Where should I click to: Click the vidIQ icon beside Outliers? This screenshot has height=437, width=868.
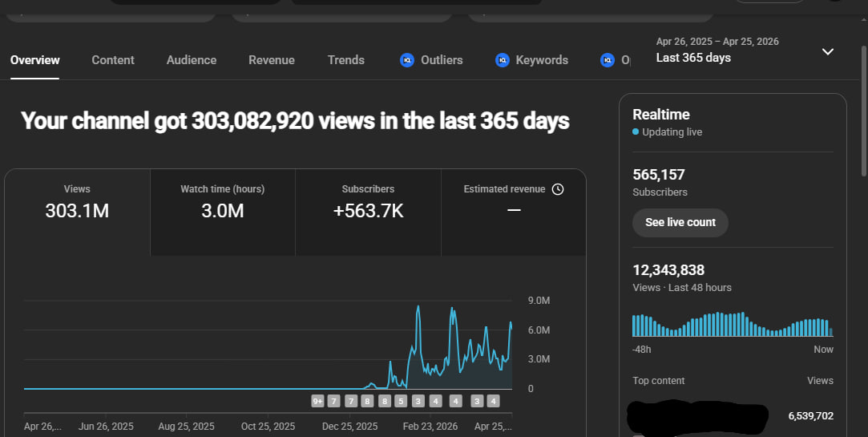coord(407,60)
